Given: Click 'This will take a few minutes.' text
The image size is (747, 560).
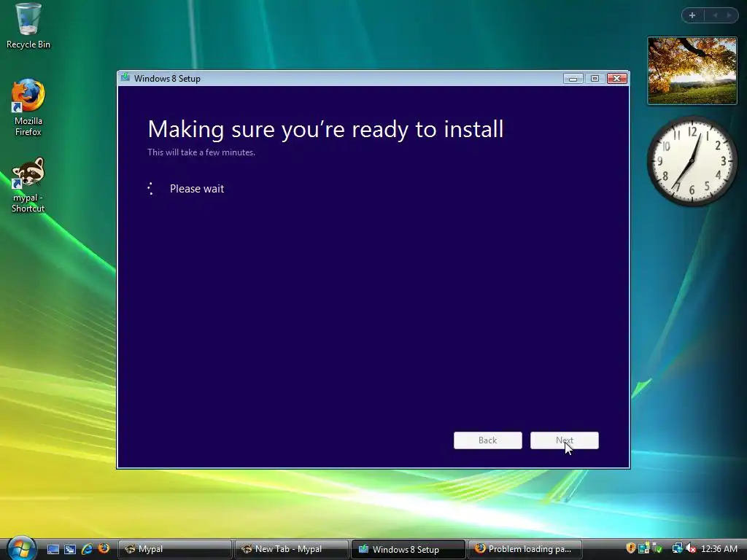Looking at the screenshot, I should coord(201,152).
